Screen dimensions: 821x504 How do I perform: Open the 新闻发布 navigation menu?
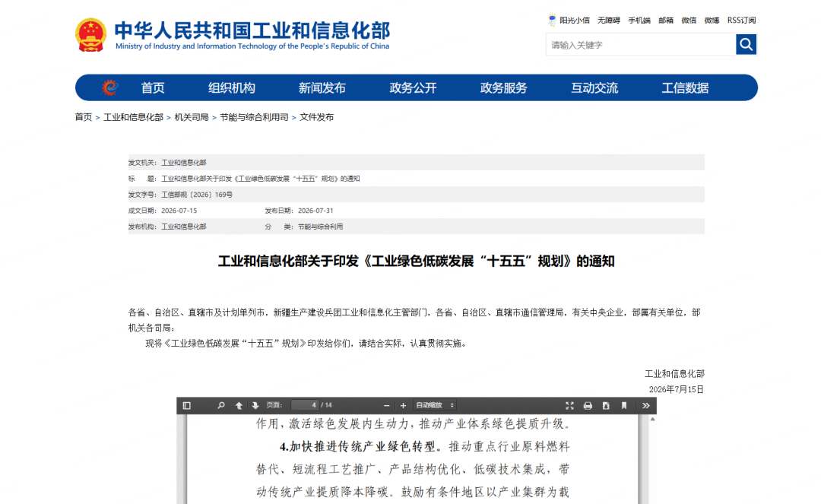[322, 87]
